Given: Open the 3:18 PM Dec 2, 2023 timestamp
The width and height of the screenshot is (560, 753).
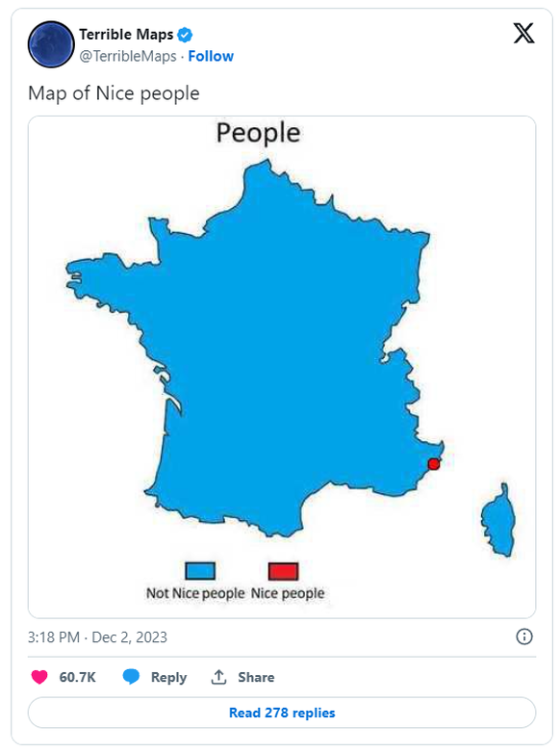Looking at the screenshot, I should (97, 636).
